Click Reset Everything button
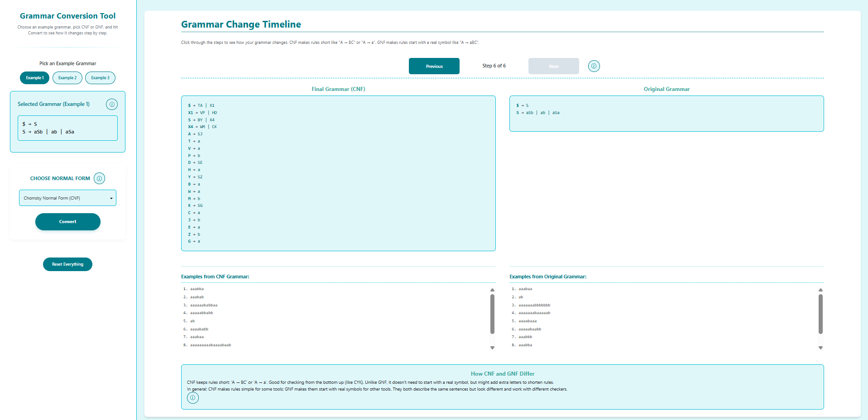 [x=67, y=264]
